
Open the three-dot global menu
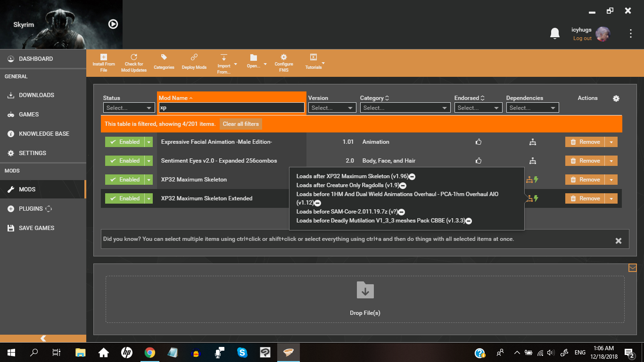[631, 33]
